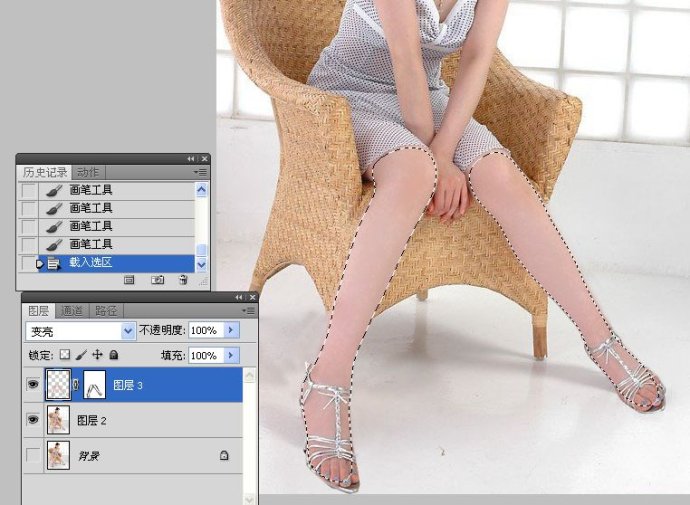The height and width of the screenshot is (505, 690).
Task: Toggle lock position move icon
Action: (97, 355)
